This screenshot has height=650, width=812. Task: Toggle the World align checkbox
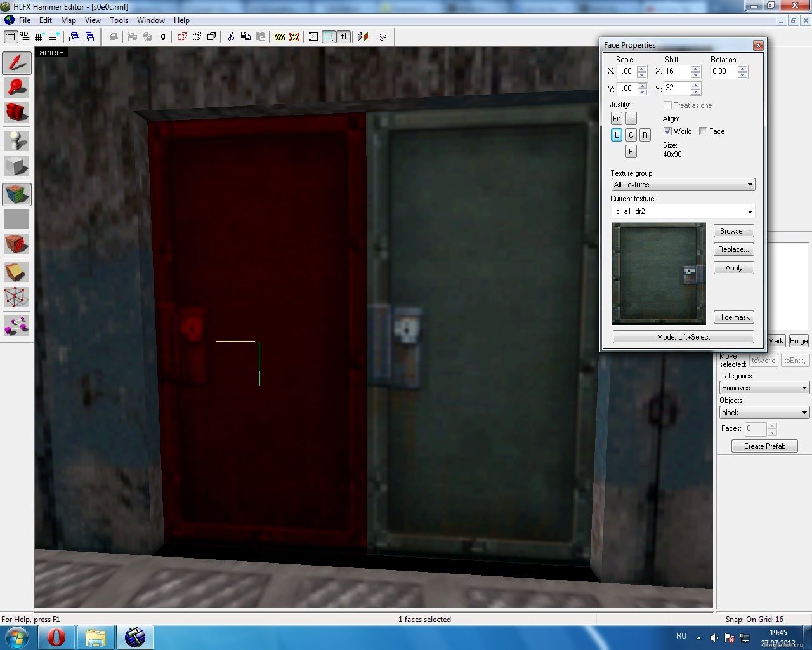[667, 131]
